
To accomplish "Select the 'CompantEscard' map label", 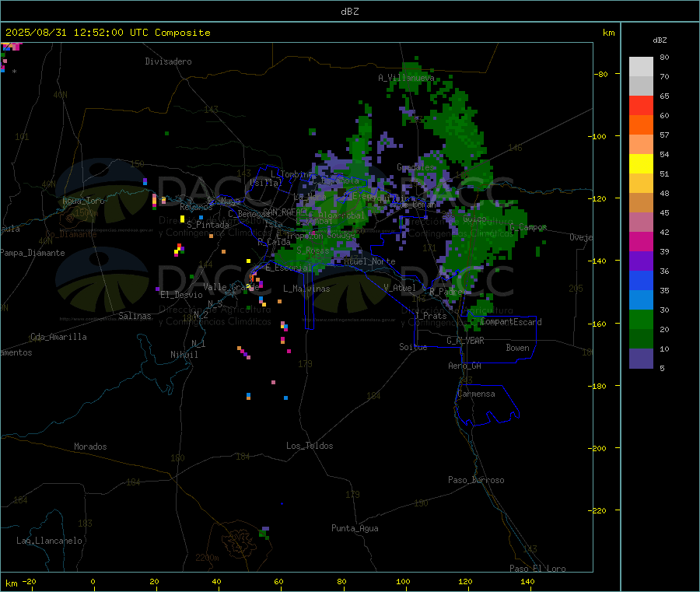I will pyautogui.click(x=511, y=322).
